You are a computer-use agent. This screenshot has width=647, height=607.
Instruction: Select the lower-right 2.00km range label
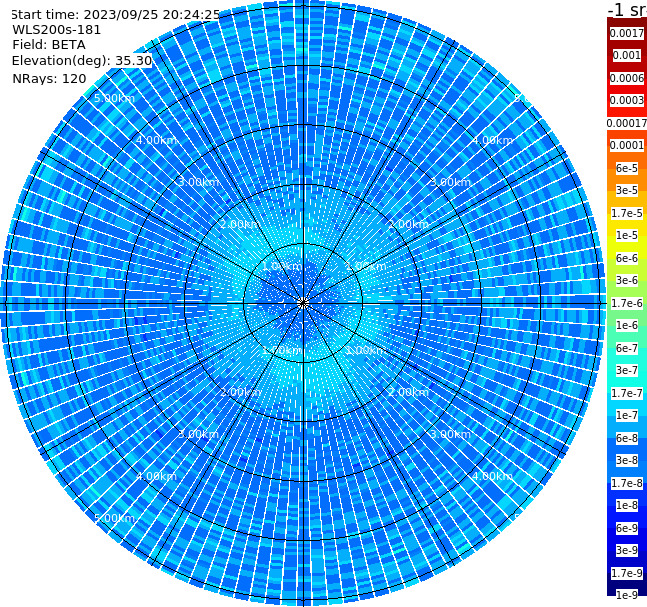point(408,392)
